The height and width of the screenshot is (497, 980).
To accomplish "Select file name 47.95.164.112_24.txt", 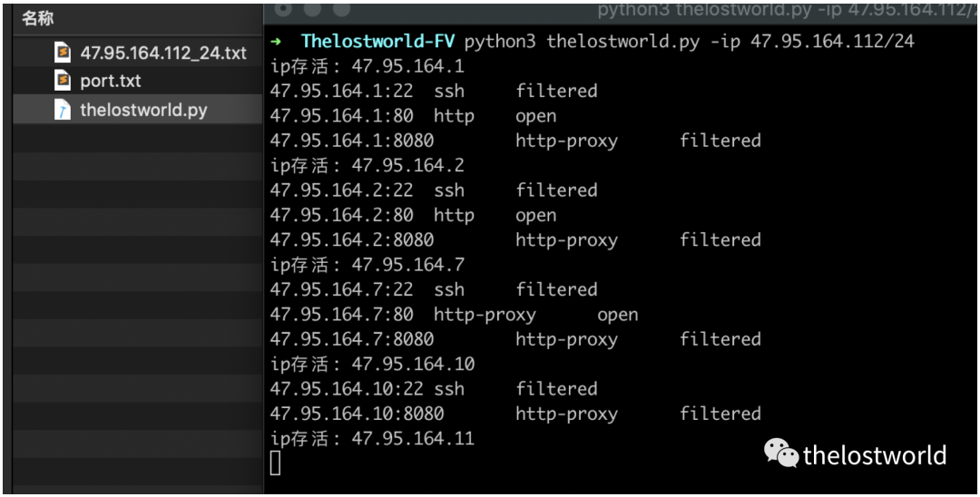I will 163,54.
